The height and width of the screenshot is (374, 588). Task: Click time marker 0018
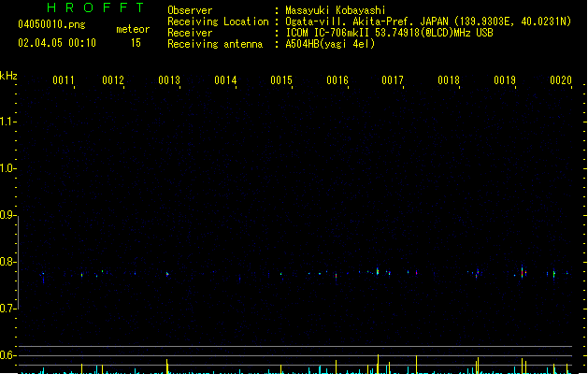pos(449,80)
